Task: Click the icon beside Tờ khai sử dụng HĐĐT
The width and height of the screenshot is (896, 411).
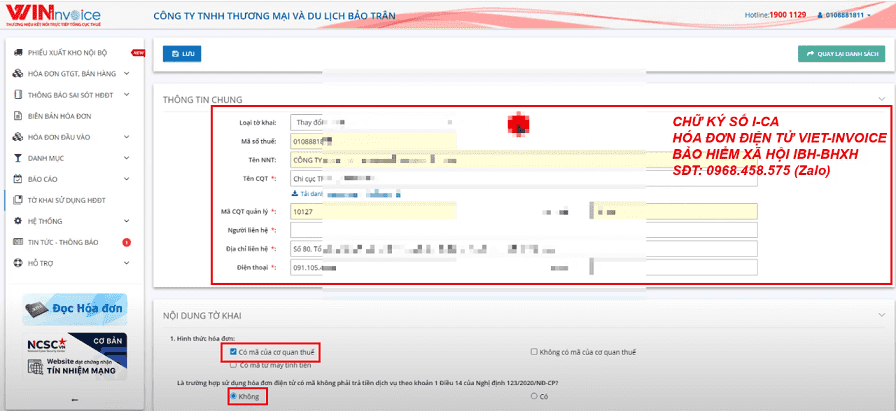Action: point(18,201)
